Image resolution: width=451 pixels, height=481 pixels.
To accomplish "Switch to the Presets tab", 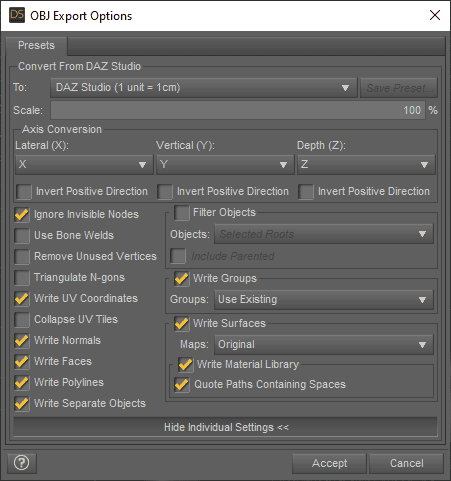I will (x=36, y=45).
